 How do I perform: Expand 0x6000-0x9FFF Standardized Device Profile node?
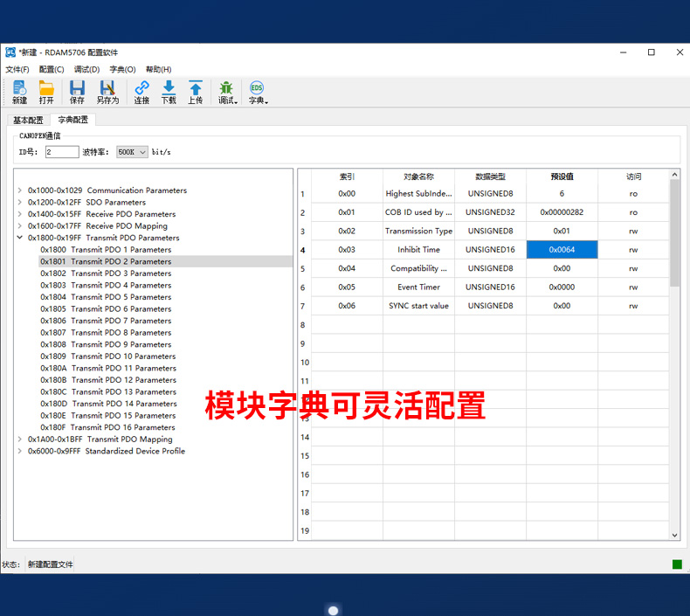pos(20,452)
